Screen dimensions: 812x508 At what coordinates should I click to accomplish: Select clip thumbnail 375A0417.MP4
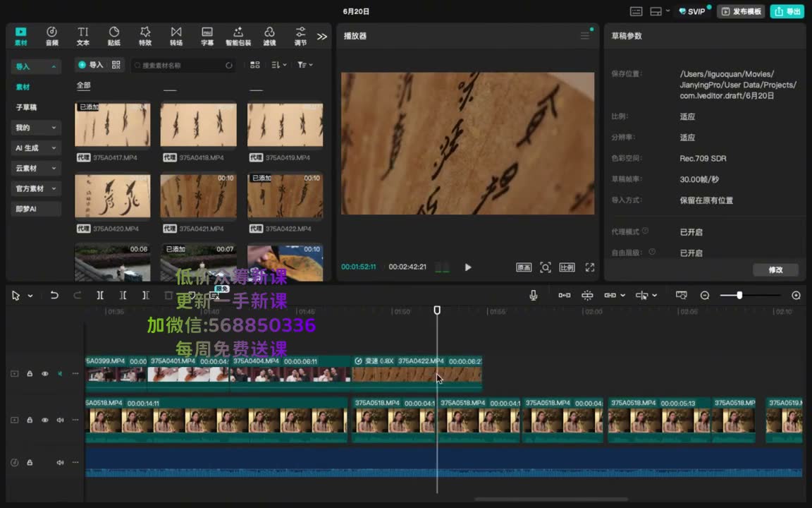(112, 124)
